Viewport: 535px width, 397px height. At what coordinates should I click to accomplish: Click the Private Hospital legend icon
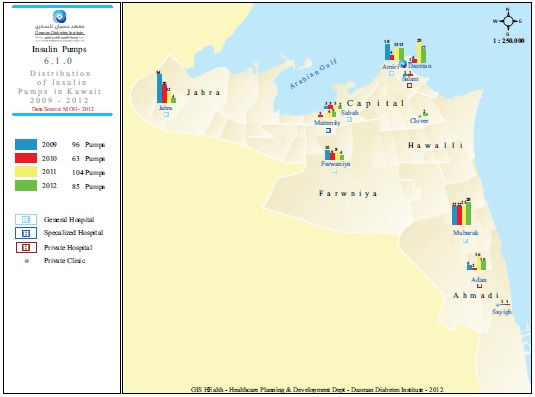(x=26, y=247)
